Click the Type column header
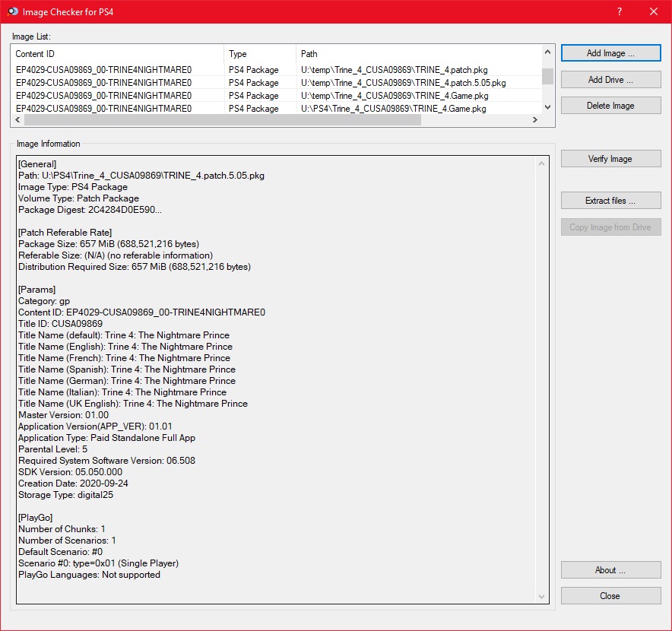This screenshot has width=672, height=631. (260, 54)
